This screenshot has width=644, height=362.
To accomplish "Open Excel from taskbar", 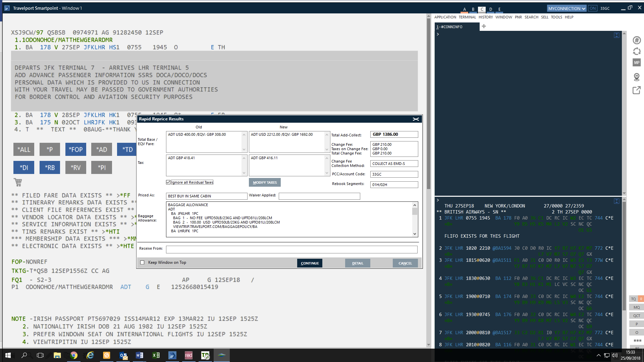I will 156,355.
